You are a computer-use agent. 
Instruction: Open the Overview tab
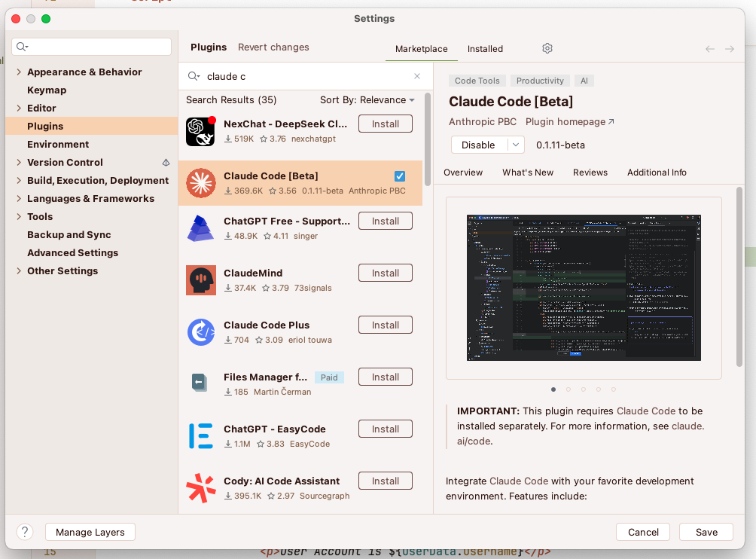click(463, 173)
